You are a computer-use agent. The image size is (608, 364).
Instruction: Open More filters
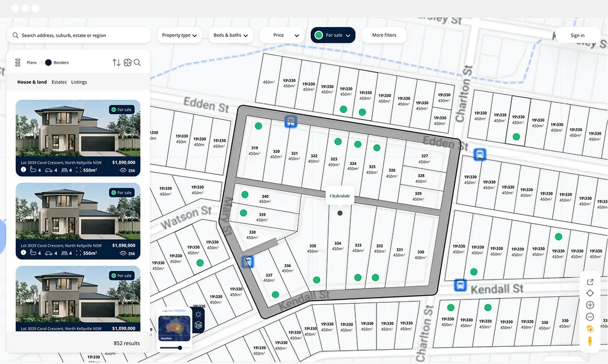[384, 35]
